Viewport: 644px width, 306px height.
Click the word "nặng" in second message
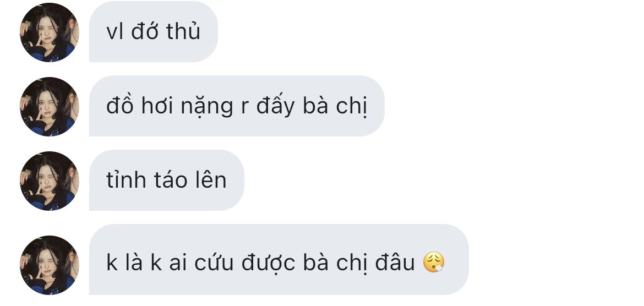point(207,107)
